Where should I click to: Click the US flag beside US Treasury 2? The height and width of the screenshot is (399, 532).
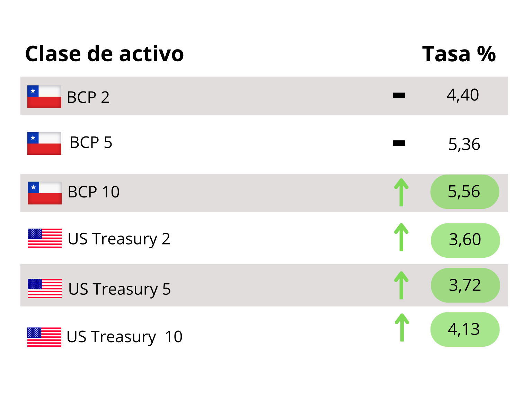pyautogui.click(x=45, y=238)
